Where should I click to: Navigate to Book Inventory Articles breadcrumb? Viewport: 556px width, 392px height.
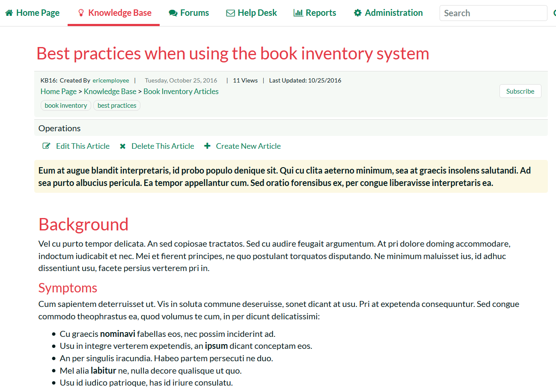181,91
